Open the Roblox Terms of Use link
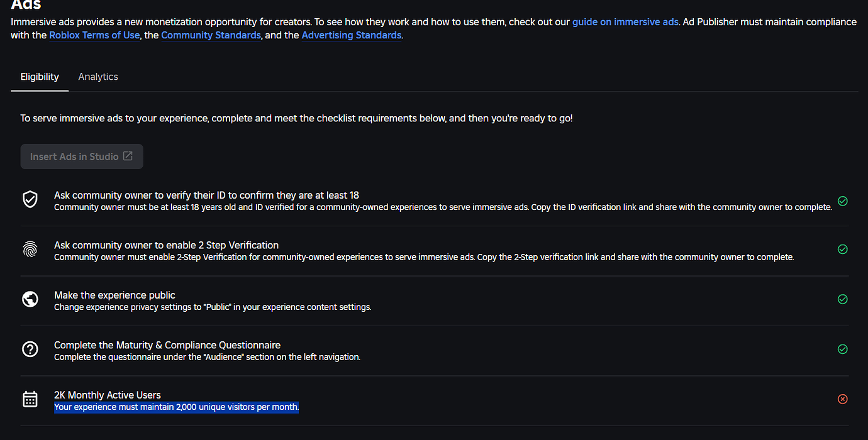Viewport: 868px width, 440px height. [x=94, y=35]
